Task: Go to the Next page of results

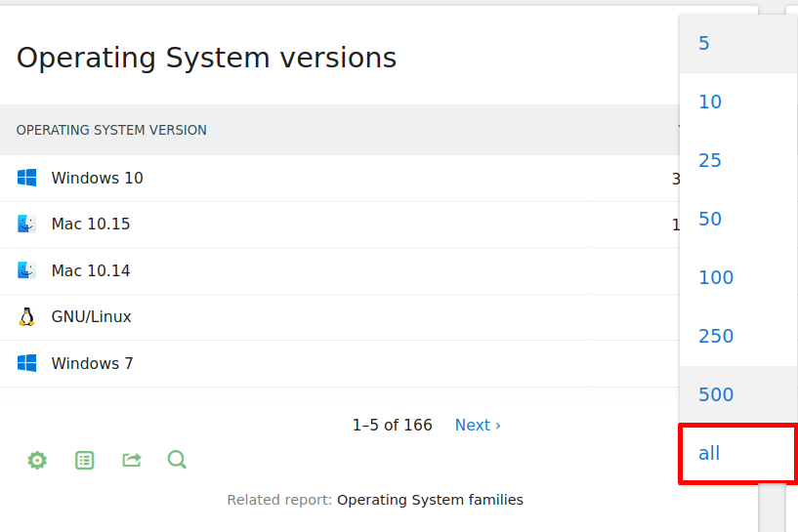Action: coord(478,425)
